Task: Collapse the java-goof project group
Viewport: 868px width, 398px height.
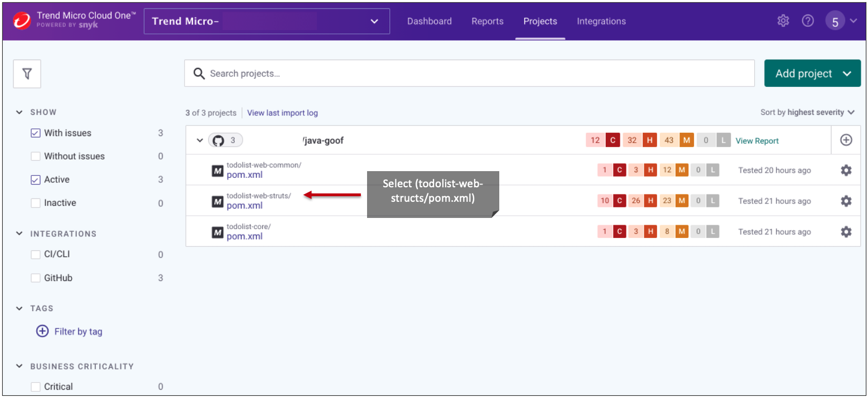Action: click(x=200, y=140)
